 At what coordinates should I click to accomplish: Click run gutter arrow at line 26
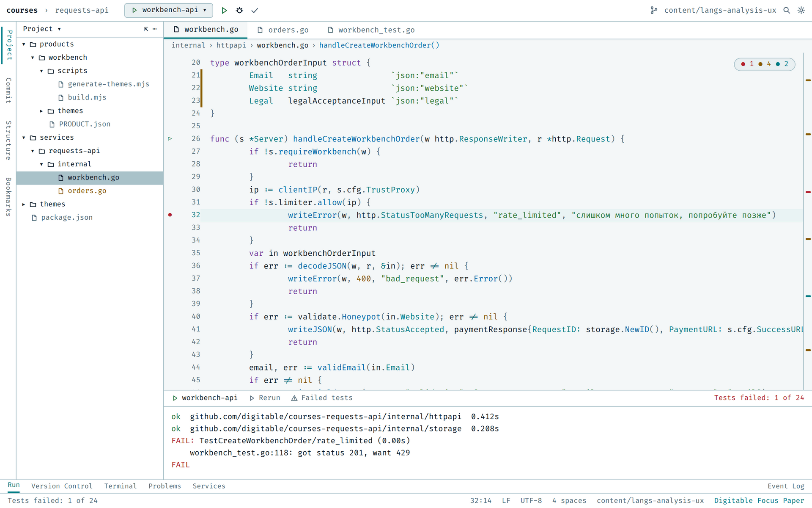pyautogui.click(x=170, y=139)
